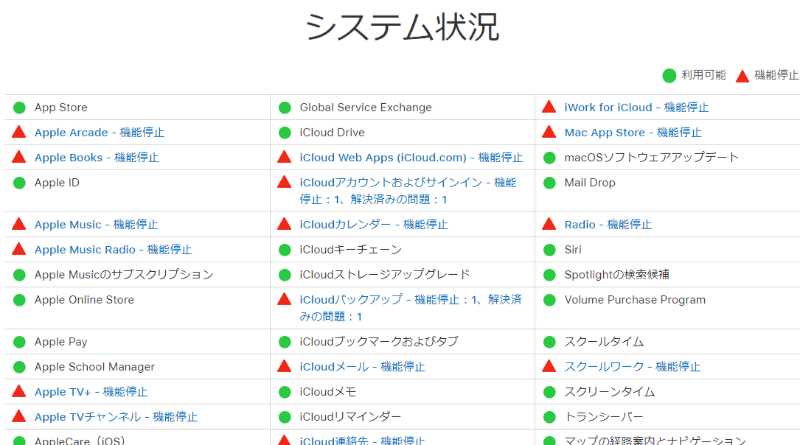
Task: Click the green dot beside Apple Online Store
Action: 19,300
